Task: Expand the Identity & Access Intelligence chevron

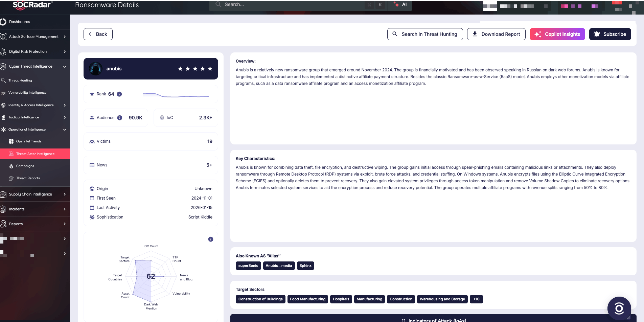Action: tap(65, 105)
